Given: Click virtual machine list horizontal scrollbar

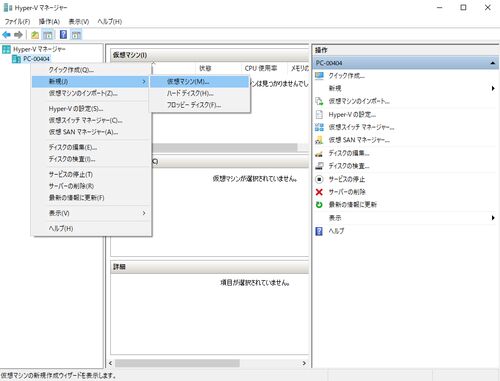Looking at the screenshot, I should pos(224,147).
